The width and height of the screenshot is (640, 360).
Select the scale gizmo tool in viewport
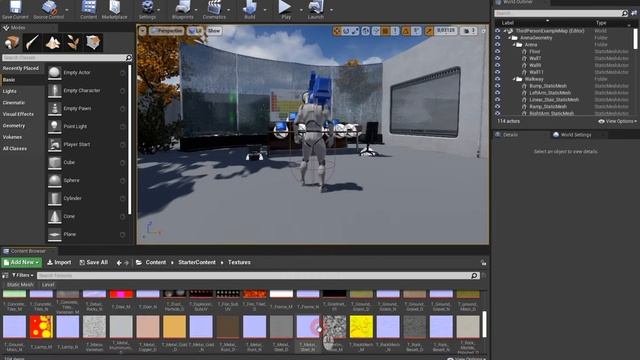pyautogui.click(x=355, y=31)
